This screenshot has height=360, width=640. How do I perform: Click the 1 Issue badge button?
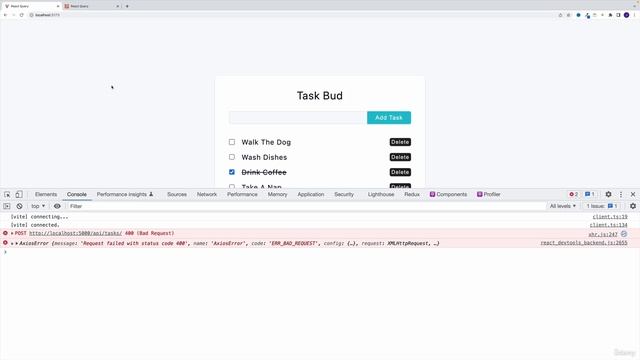pos(602,206)
